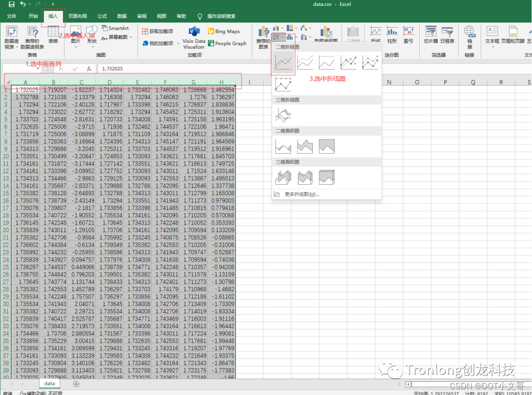The width and height of the screenshot is (532, 395).
Task: Insert a 表格 table
Action: [53, 35]
